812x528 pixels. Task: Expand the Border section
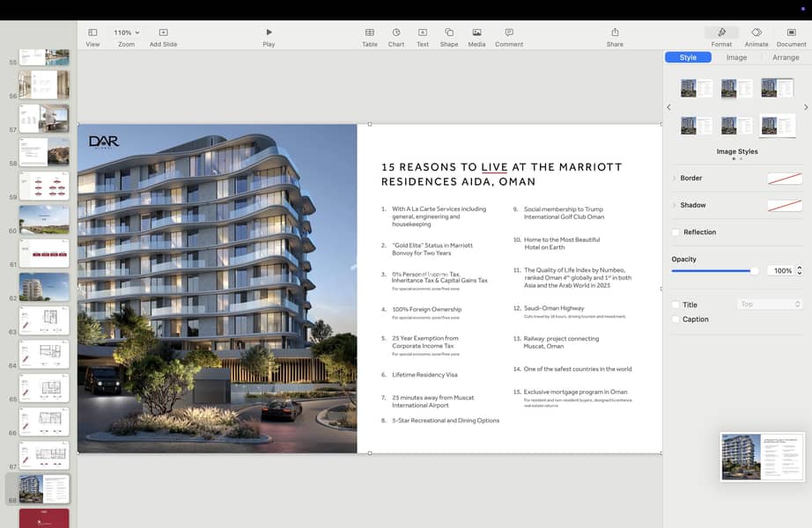tap(674, 178)
